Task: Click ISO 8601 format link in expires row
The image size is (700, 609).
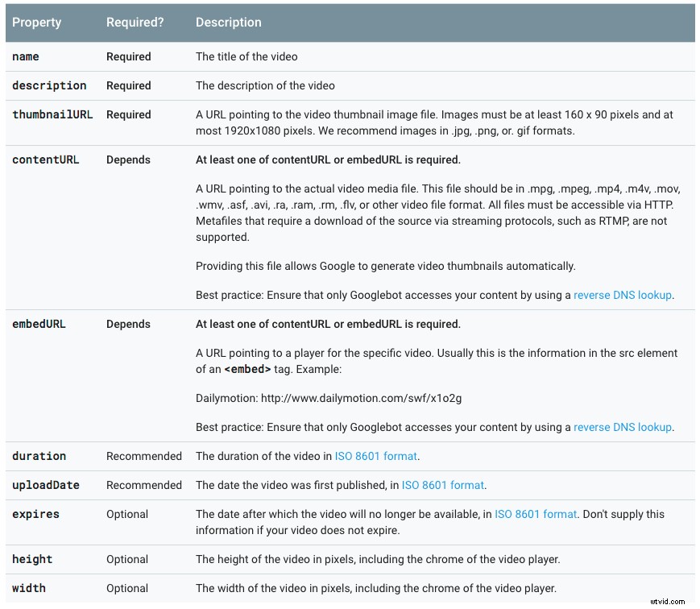Action: (536, 514)
